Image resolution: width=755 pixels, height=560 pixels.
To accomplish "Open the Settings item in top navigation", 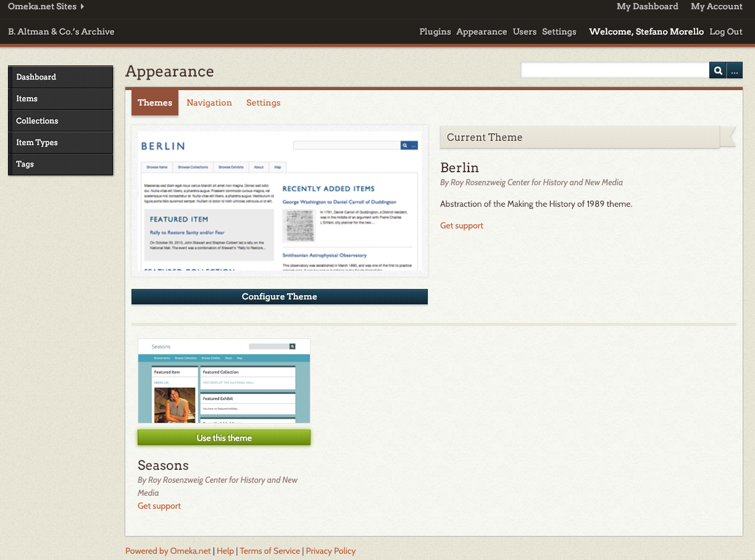I will (x=559, y=31).
